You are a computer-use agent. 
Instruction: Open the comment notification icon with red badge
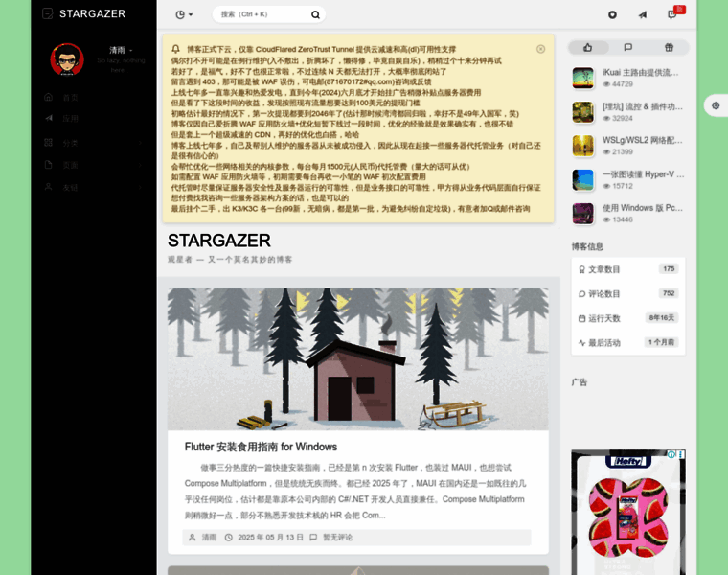pos(671,14)
